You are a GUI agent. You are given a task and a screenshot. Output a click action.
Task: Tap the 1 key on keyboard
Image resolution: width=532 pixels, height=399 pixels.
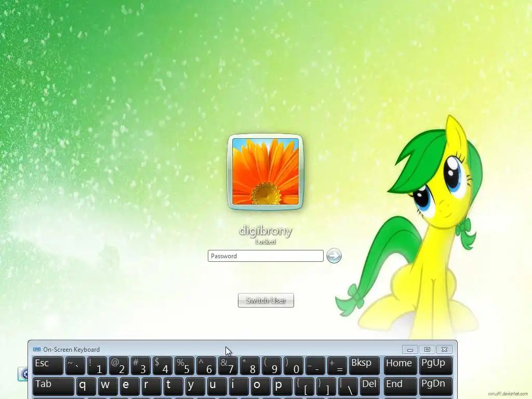[97, 365]
